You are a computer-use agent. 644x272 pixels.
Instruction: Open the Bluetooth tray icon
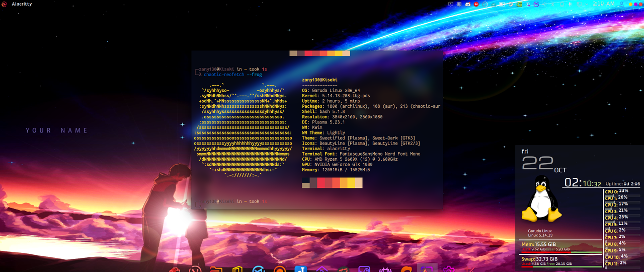click(553, 4)
